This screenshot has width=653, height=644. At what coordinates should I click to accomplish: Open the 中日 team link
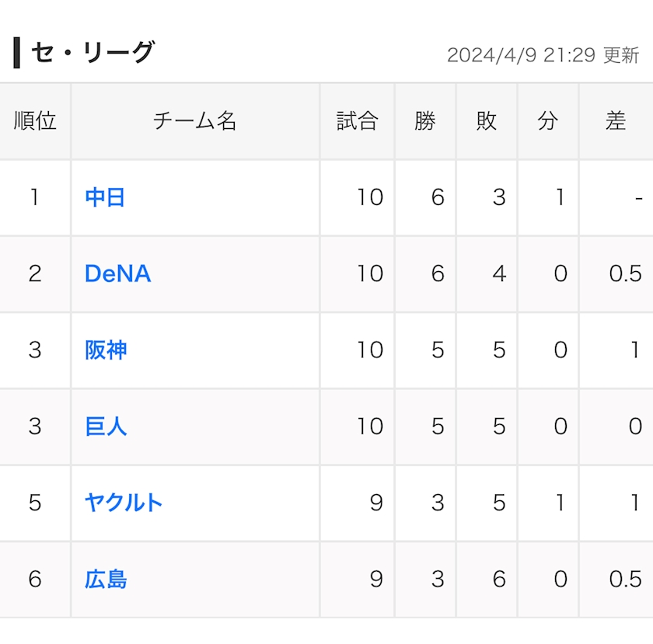[x=105, y=197]
